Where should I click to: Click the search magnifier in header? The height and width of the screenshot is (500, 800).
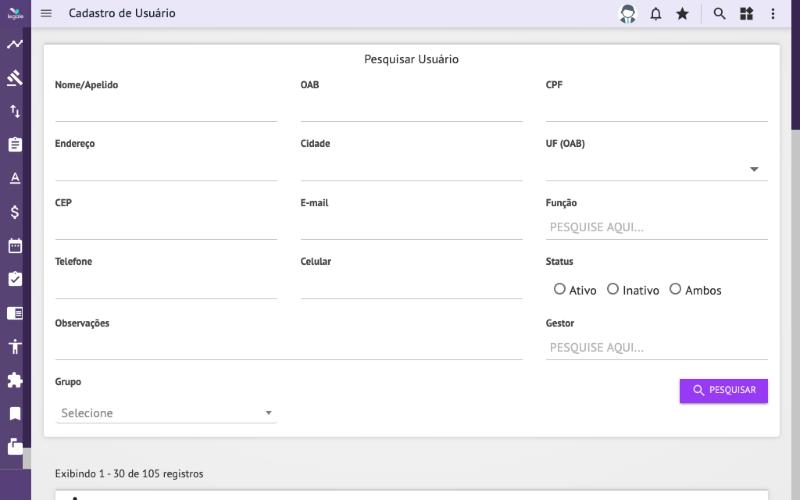coord(719,14)
